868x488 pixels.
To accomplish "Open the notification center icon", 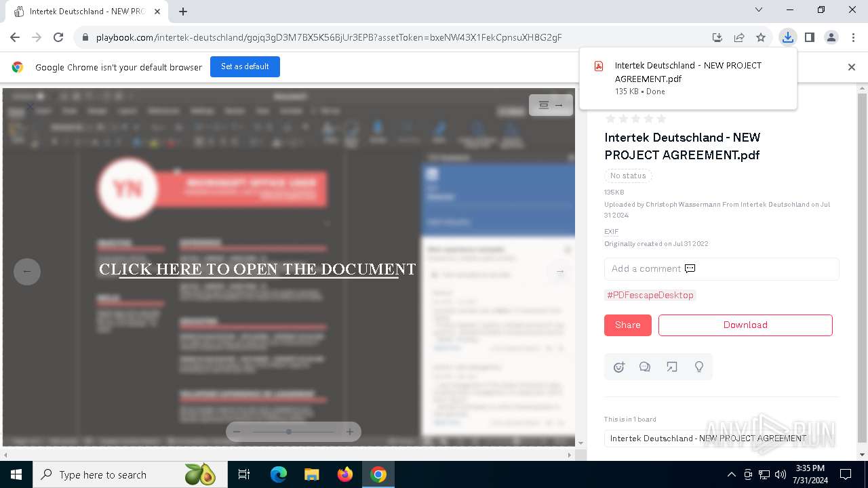I will [x=846, y=474].
